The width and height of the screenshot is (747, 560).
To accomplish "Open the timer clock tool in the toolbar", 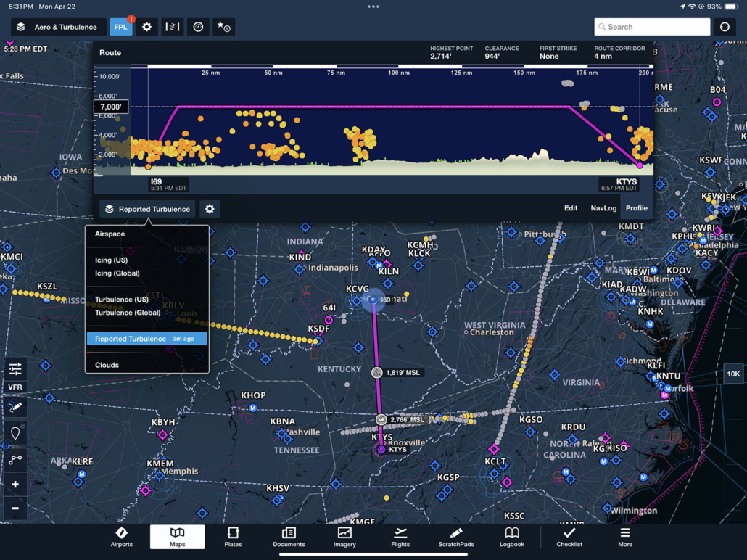I will (x=197, y=26).
